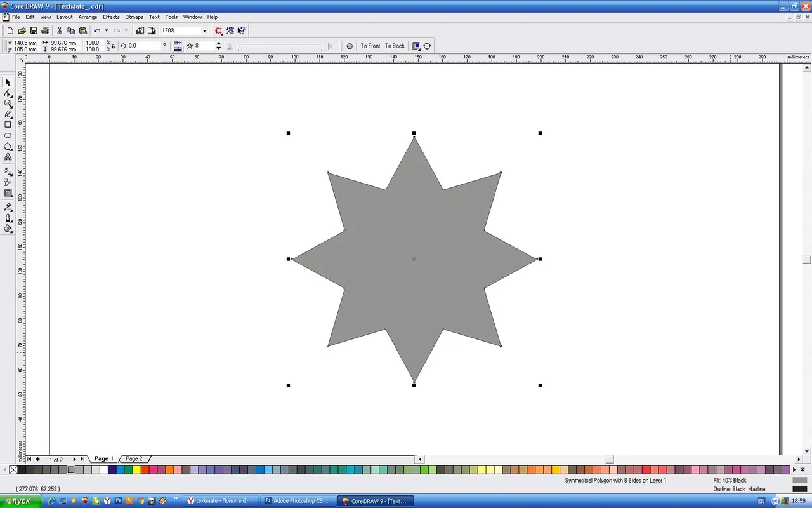
Task: Add a page with plus button
Action: pos(37,459)
